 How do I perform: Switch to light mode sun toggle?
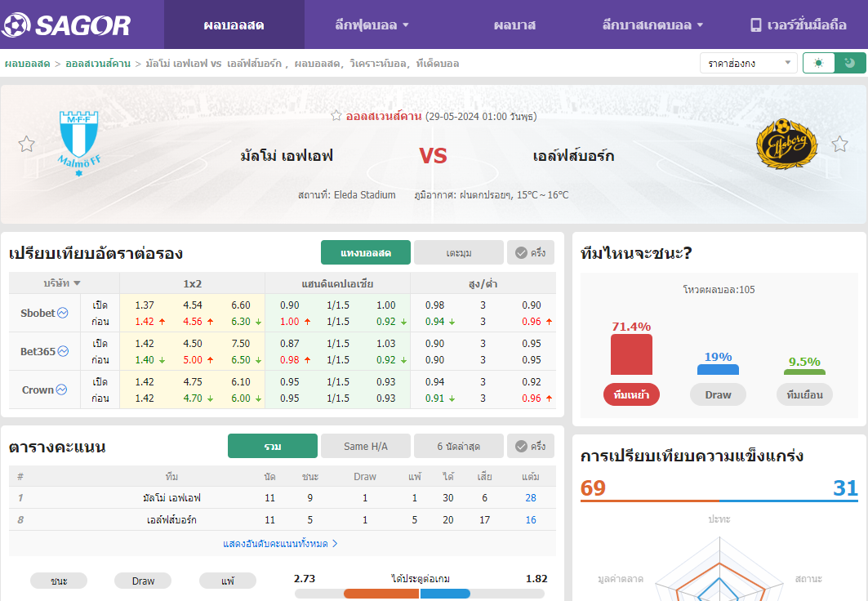(819, 63)
